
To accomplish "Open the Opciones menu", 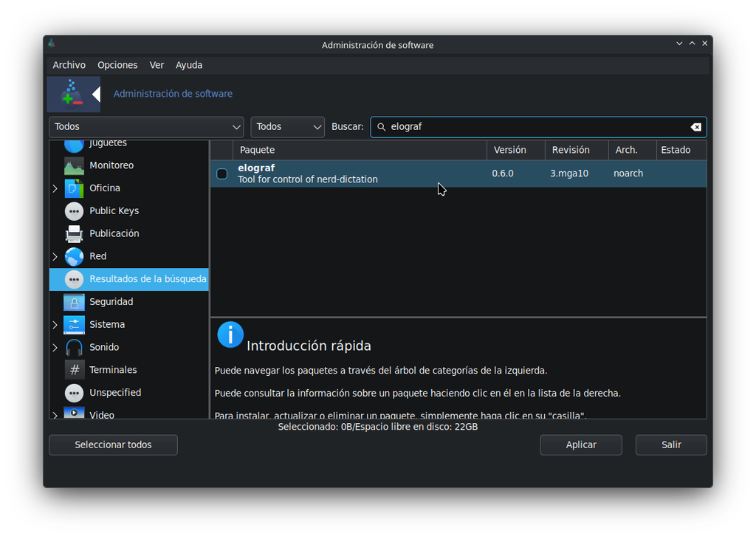I will click(117, 65).
